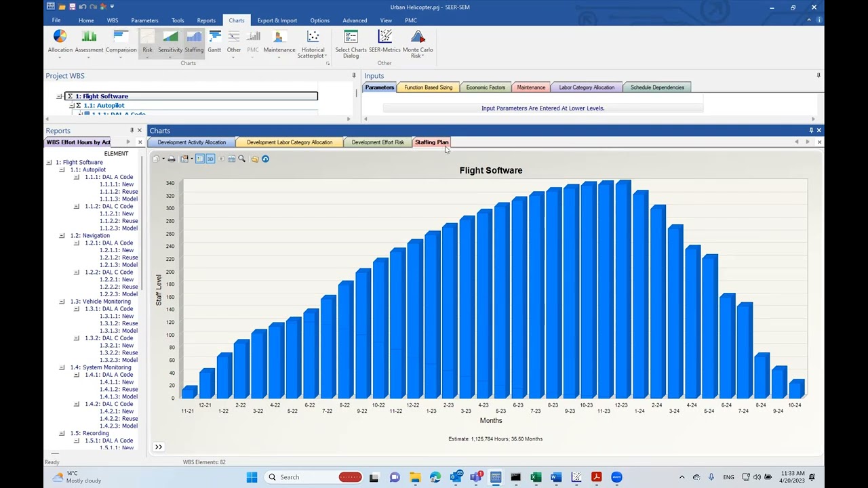Open Word from the taskbar
The width and height of the screenshot is (868, 488).
pos(556,477)
